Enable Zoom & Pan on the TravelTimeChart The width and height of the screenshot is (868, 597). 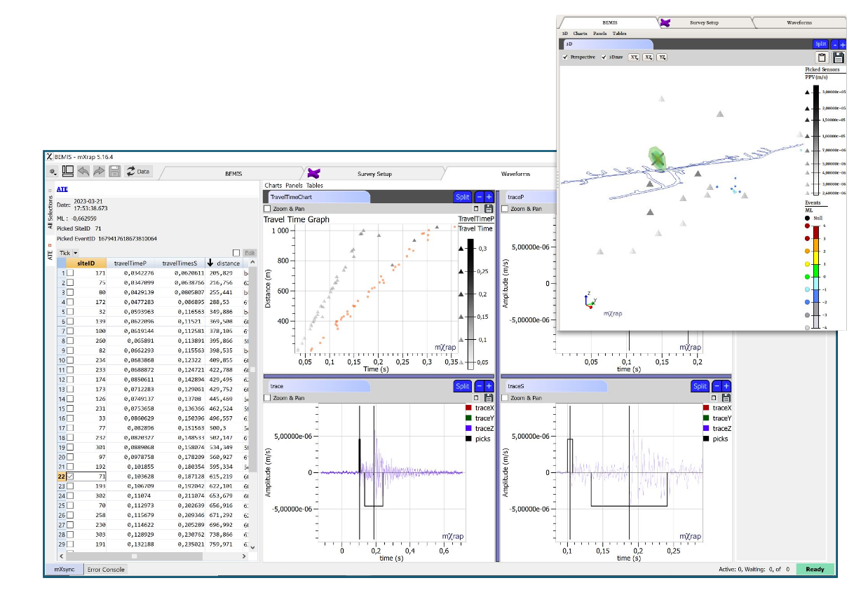267,209
